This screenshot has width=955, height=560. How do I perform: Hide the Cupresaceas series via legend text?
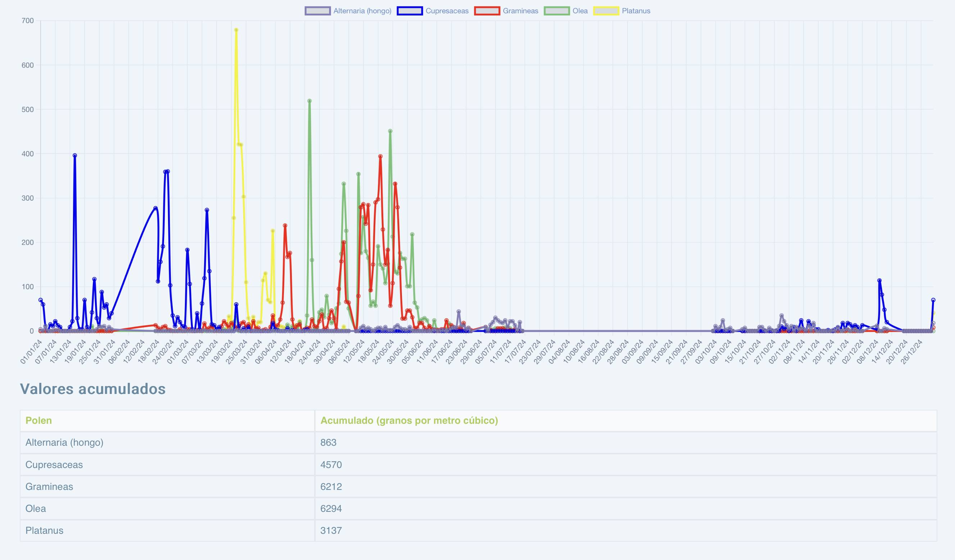(x=447, y=11)
